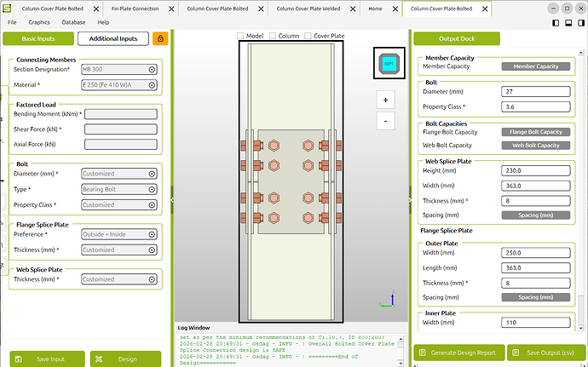
Task: Expand the Material dropdown
Action: [118, 85]
